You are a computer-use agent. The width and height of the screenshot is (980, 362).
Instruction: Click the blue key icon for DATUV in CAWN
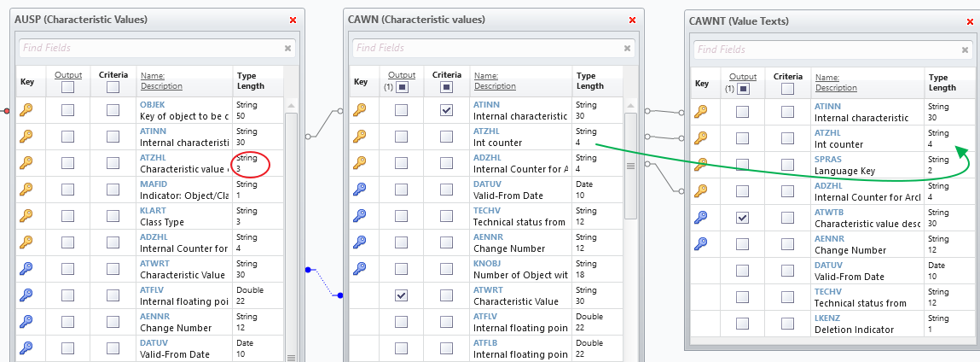(x=360, y=190)
